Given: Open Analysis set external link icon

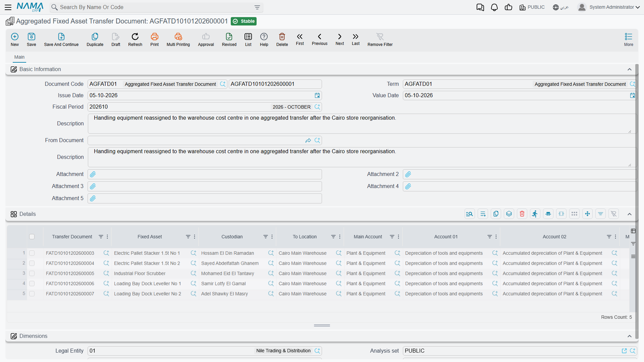Looking at the screenshot, I should 624,351.
